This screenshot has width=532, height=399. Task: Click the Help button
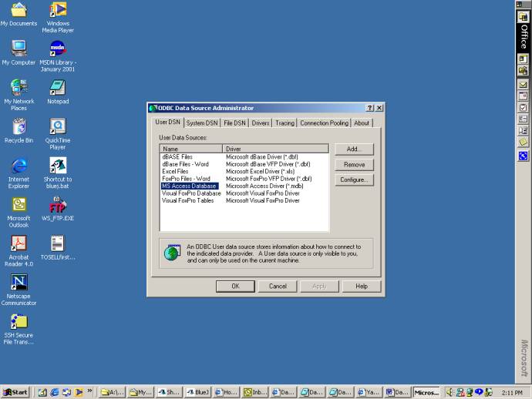pos(362,286)
